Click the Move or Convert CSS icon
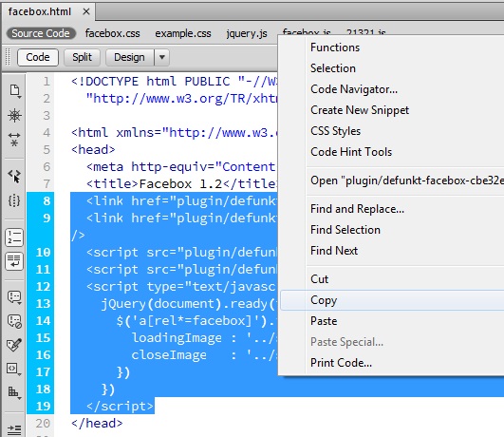 pos(14,392)
